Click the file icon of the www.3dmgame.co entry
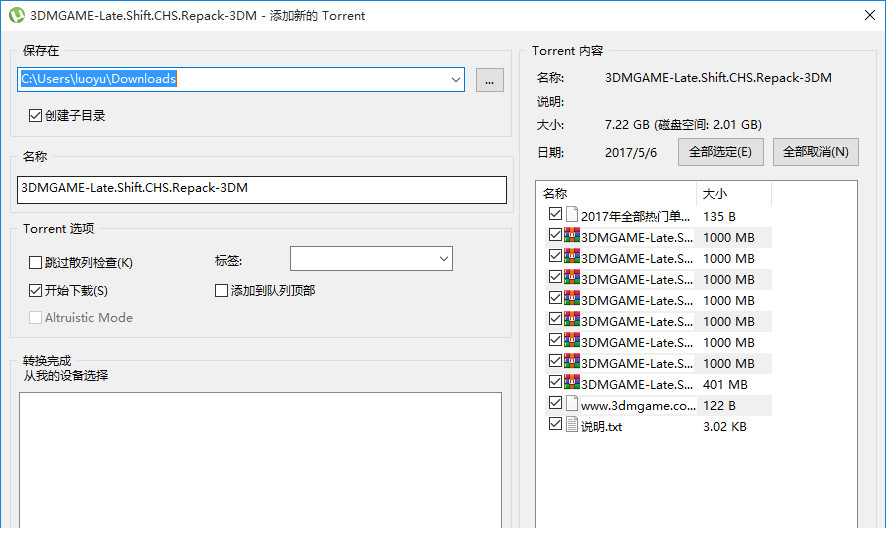 coord(572,404)
